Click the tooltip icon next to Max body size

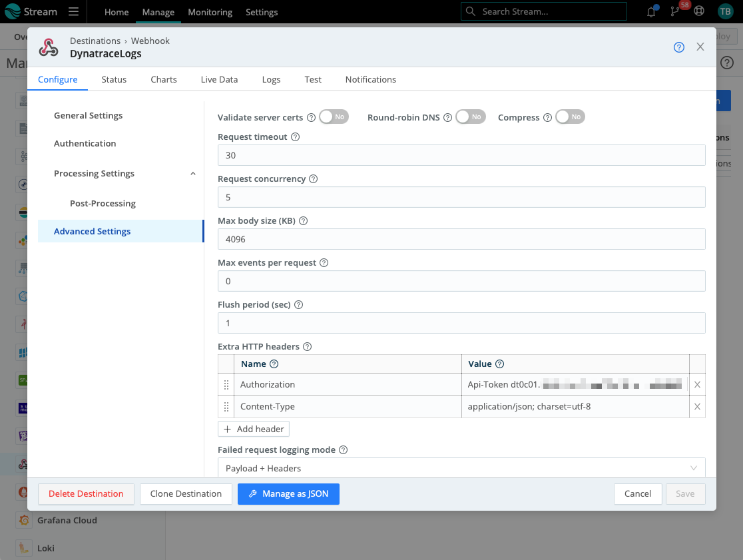pyautogui.click(x=303, y=220)
